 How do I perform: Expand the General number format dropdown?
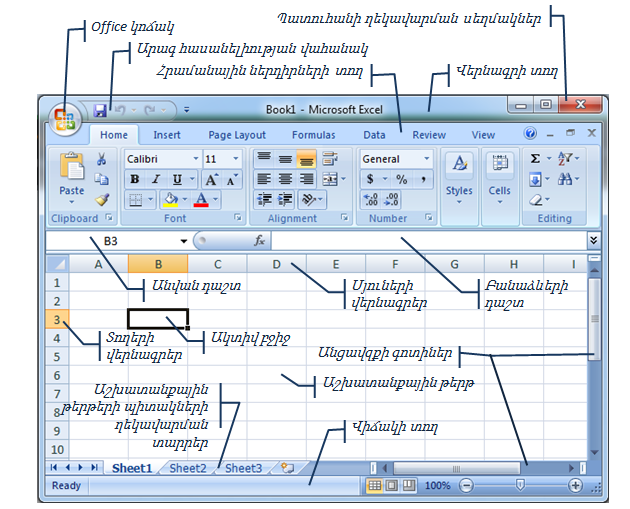426,159
